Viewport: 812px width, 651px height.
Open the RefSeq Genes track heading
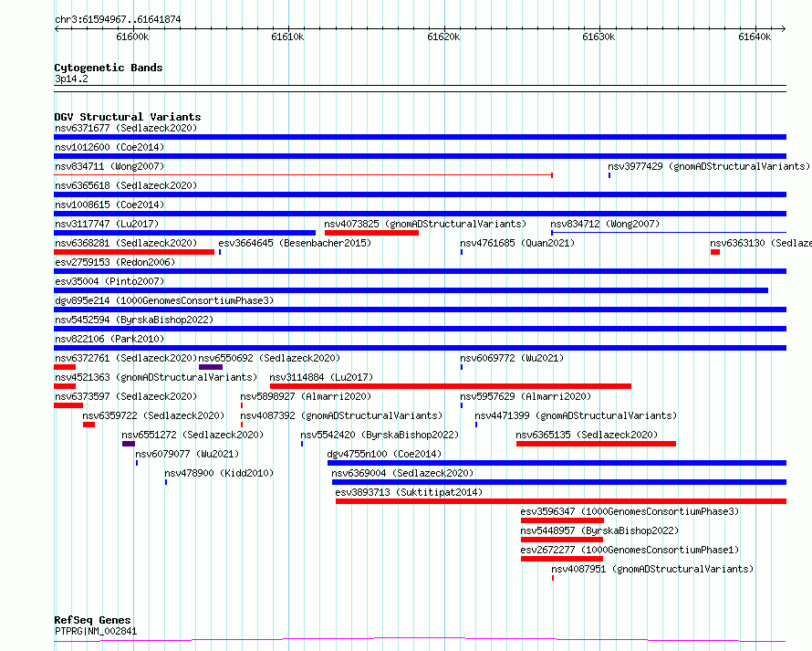pos(92,620)
